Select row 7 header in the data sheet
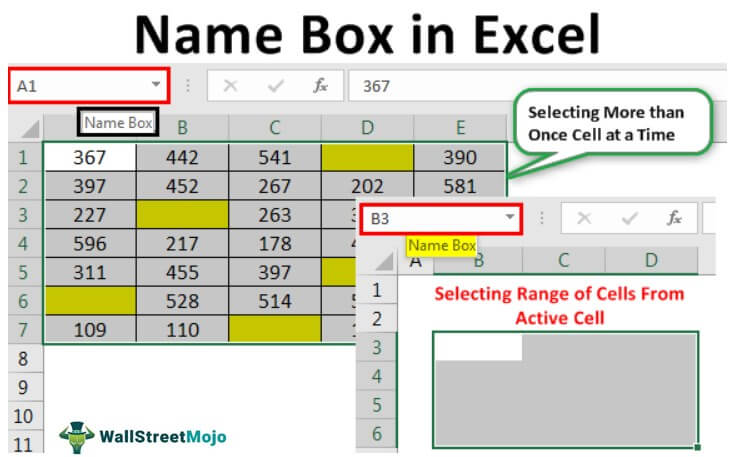The image size is (729, 457). (x=22, y=330)
